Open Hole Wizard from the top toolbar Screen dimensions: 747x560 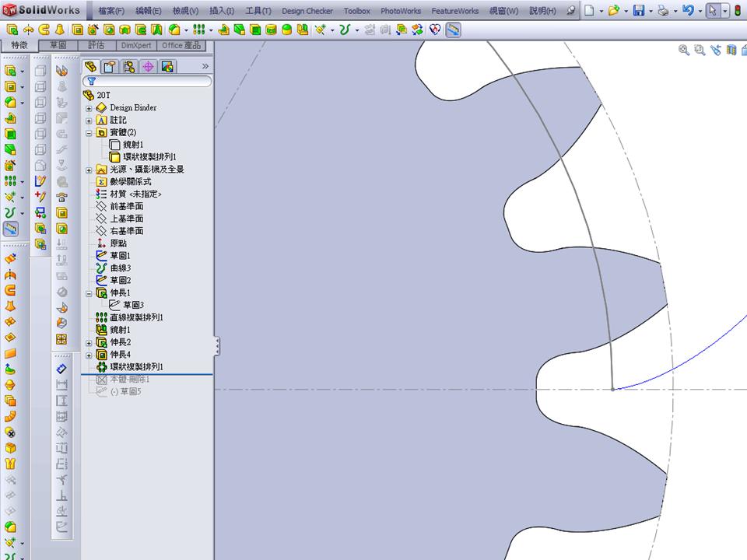[93, 30]
